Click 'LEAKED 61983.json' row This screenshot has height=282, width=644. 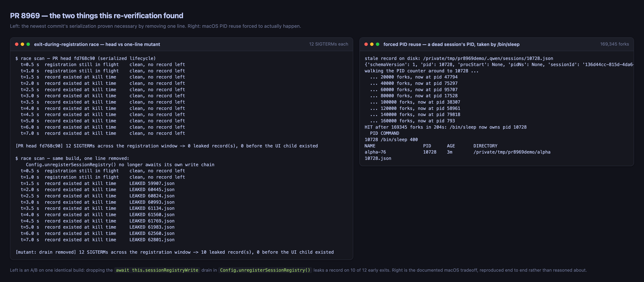tap(98, 227)
